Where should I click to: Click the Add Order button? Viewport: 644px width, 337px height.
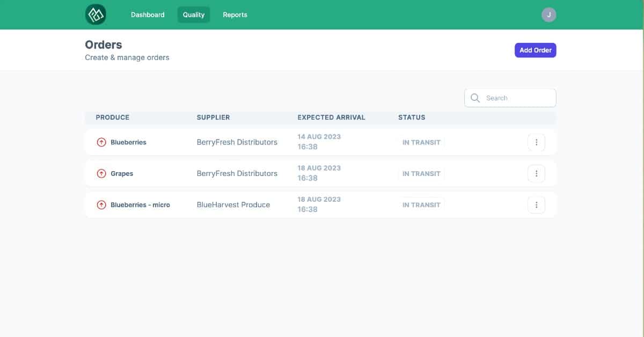pos(535,50)
